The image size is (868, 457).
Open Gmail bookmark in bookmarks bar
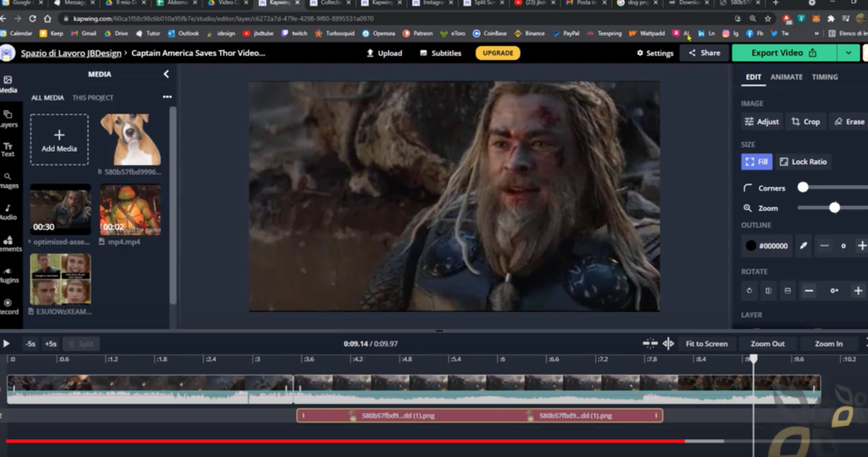click(x=83, y=33)
